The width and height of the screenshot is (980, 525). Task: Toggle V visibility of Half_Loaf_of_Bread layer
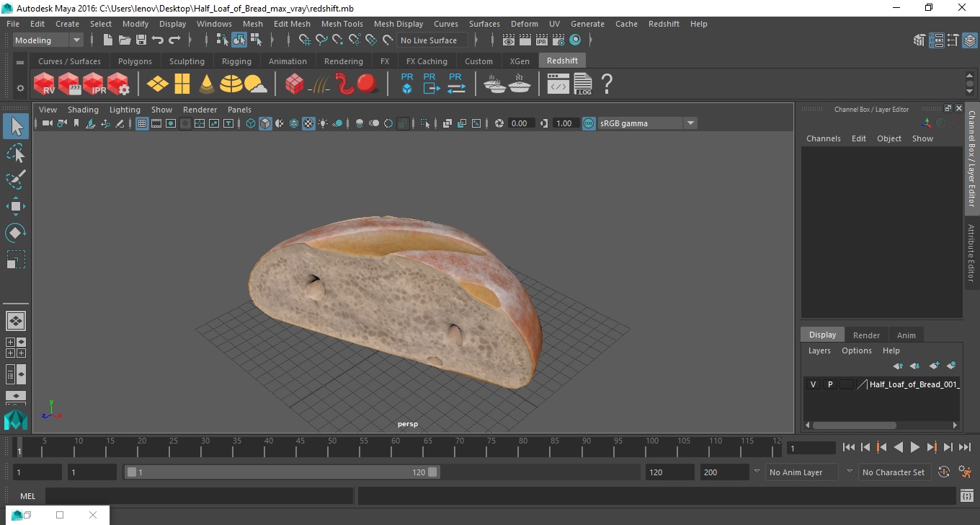(x=813, y=384)
